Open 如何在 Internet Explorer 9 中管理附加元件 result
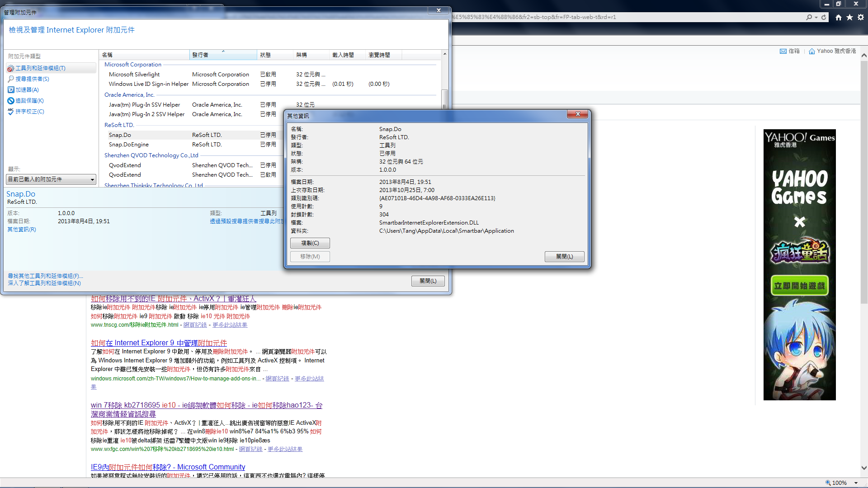Image resolution: width=868 pixels, height=488 pixels. point(159,343)
